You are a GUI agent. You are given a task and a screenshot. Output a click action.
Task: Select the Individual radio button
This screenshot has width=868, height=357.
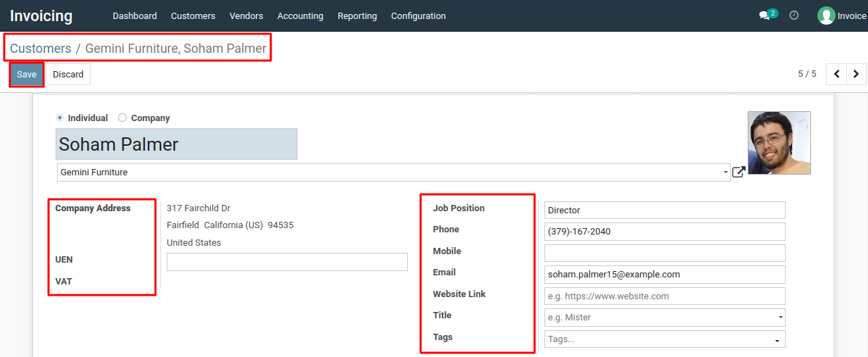point(60,118)
